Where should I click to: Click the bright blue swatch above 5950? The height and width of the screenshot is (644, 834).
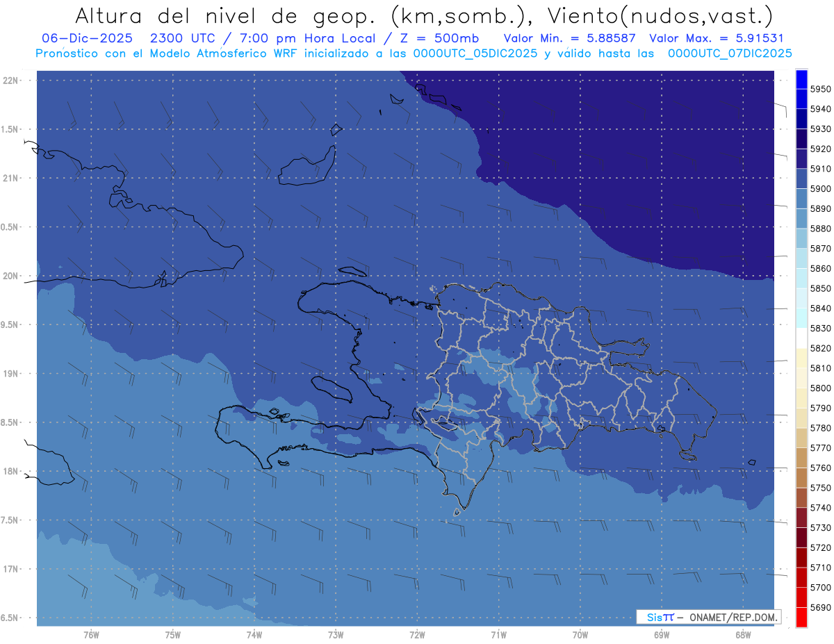[801, 79]
